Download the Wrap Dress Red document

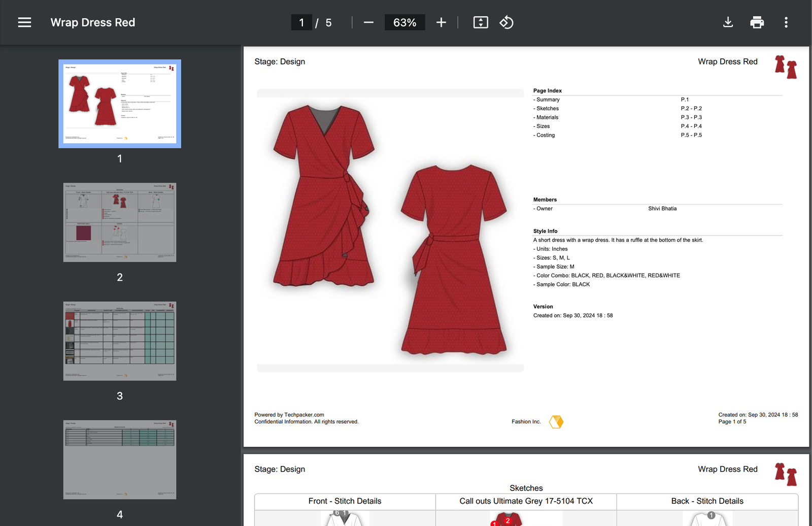click(728, 22)
